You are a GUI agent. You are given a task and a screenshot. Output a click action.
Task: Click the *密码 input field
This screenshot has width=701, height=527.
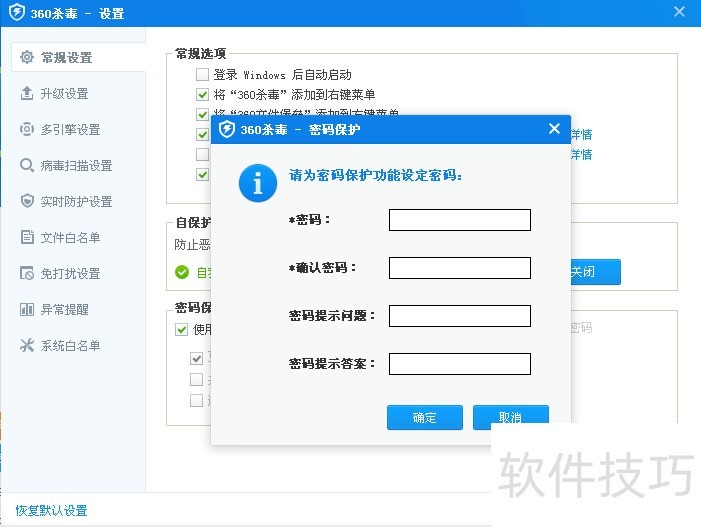460,220
